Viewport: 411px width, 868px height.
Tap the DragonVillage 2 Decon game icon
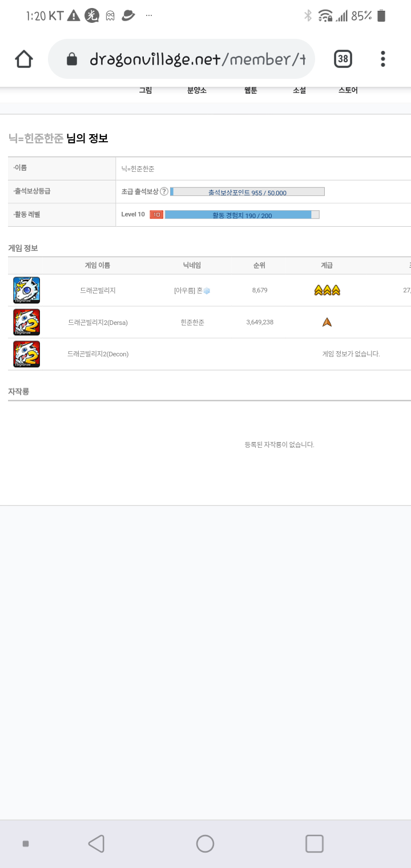pos(27,354)
